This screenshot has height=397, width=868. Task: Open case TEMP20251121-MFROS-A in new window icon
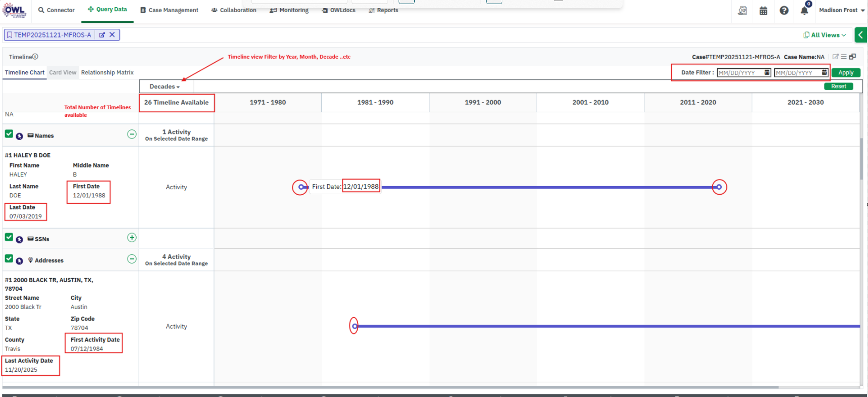pos(102,35)
